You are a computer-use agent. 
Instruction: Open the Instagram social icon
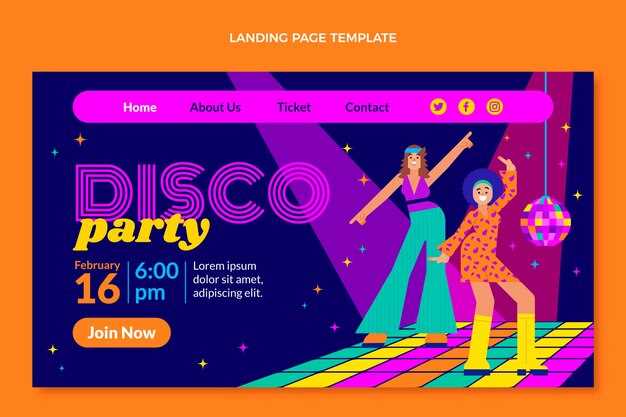click(494, 107)
